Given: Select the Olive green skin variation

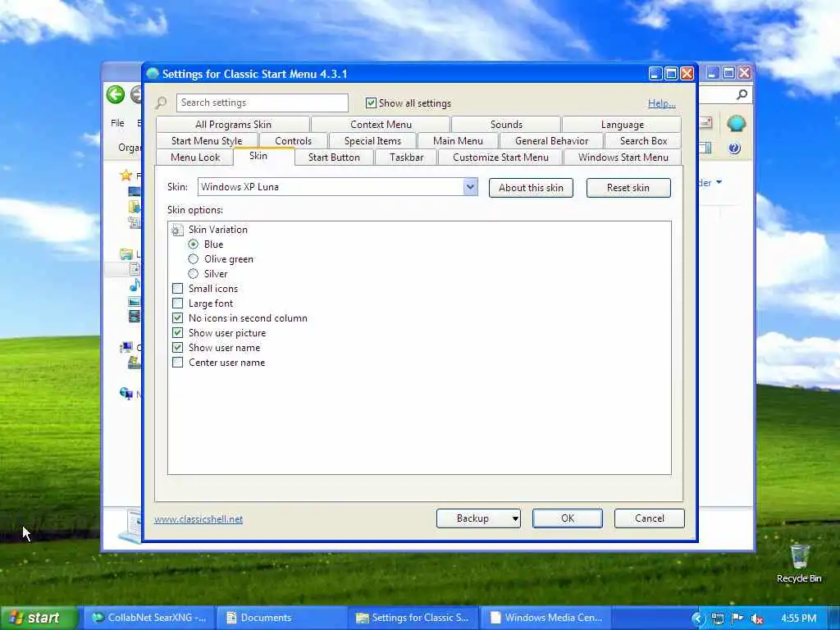Looking at the screenshot, I should 194,259.
